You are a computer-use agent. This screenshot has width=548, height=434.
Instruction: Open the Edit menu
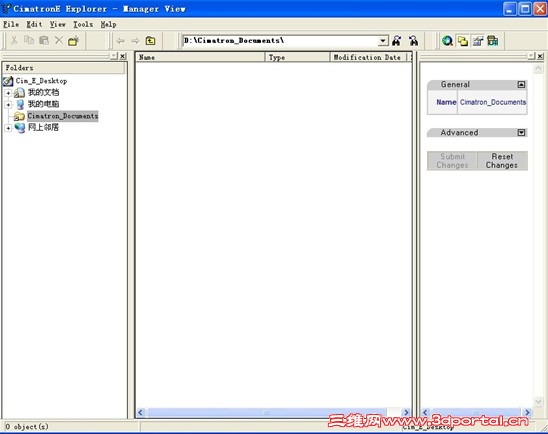[x=34, y=24]
